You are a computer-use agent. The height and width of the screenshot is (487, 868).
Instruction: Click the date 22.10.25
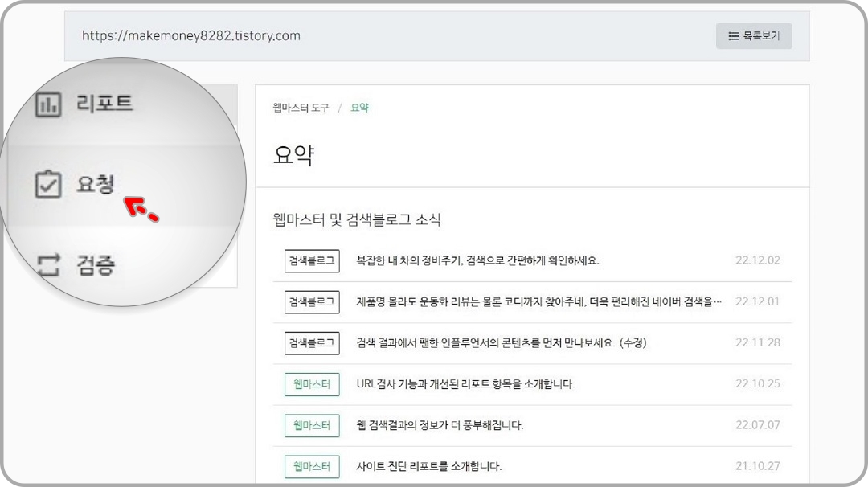point(757,383)
